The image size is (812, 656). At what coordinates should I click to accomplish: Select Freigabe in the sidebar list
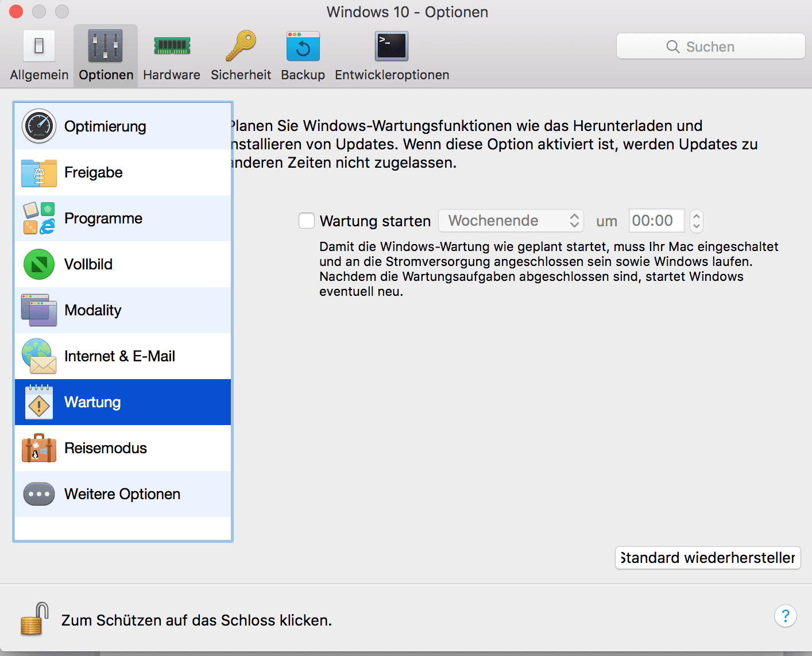[123, 172]
